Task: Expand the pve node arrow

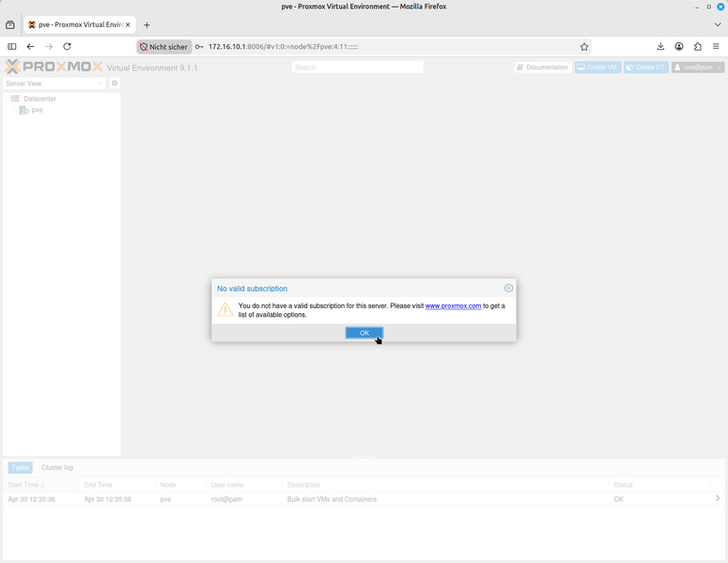Action: click(x=15, y=110)
